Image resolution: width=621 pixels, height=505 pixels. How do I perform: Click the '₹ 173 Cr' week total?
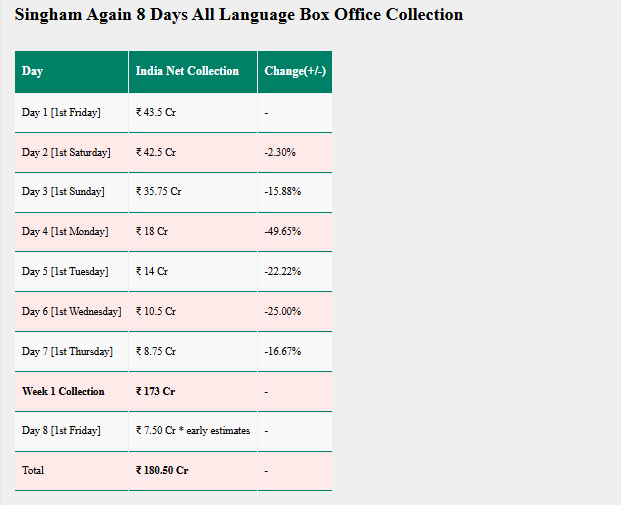(155, 391)
